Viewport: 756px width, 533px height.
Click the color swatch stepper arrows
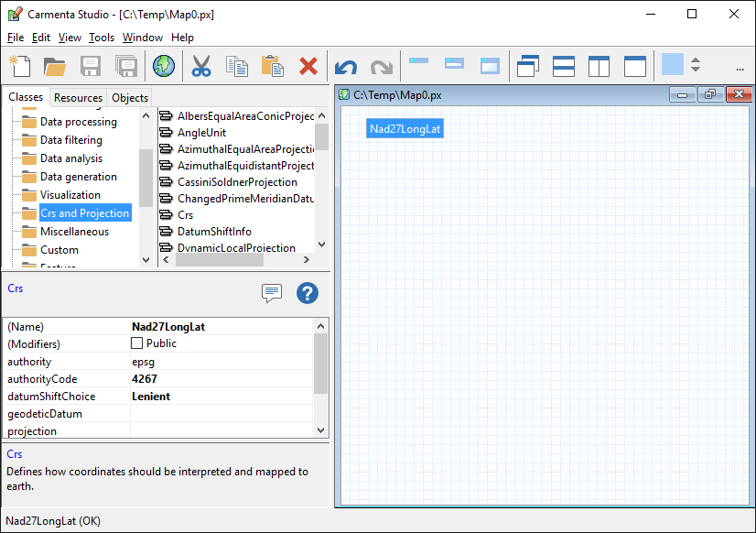coord(696,65)
